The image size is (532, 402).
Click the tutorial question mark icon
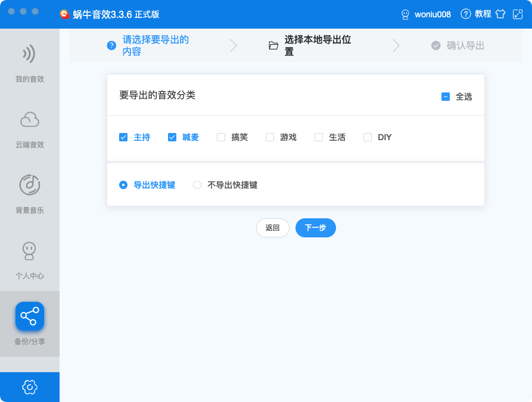[465, 14]
